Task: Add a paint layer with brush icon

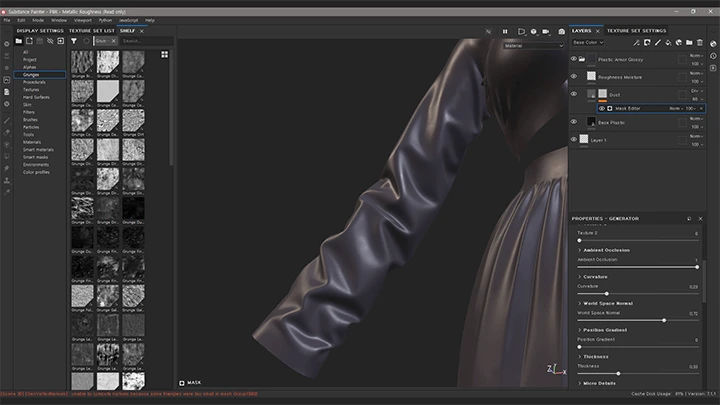Action: (x=658, y=43)
